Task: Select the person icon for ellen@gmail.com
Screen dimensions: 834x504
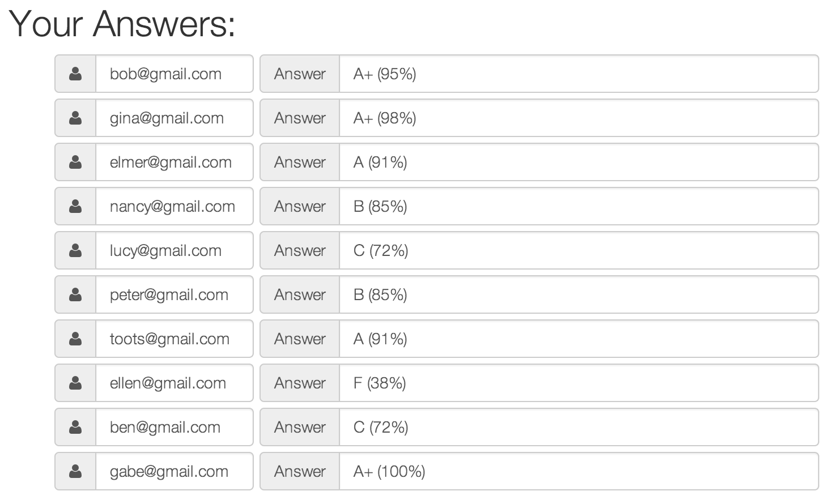Action: point(75,383)
